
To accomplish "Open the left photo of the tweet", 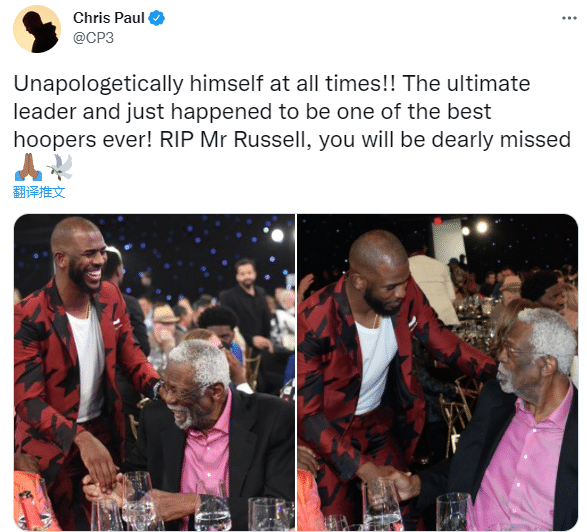I will point(154,372).
